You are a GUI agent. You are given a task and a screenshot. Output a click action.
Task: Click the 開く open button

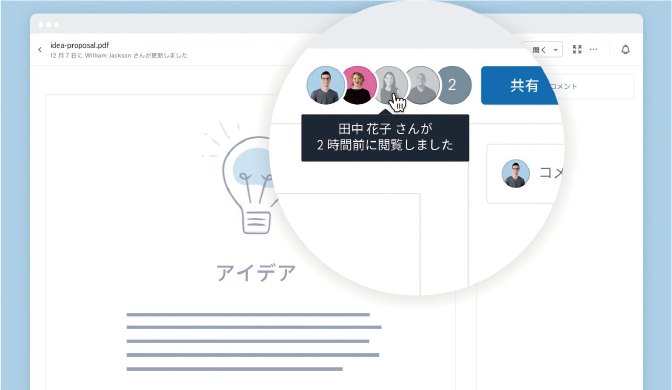click(x=539, y=50)
